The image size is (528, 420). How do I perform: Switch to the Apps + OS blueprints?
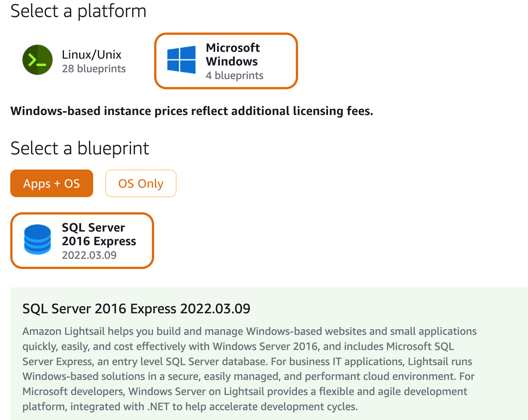[52, 184]
